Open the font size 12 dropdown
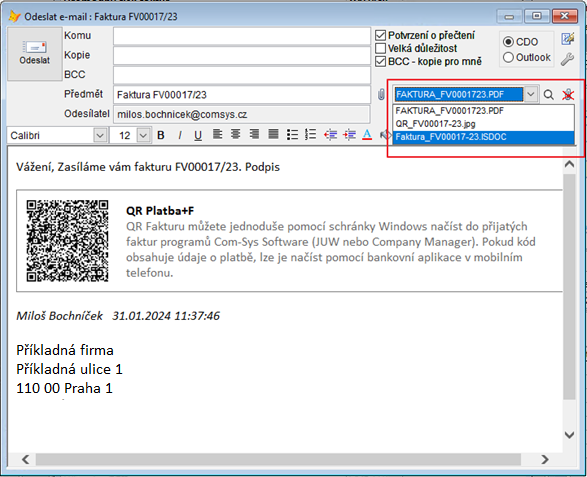Image resolution: width=587 pixels, height=477 pixels. point(143,135)
